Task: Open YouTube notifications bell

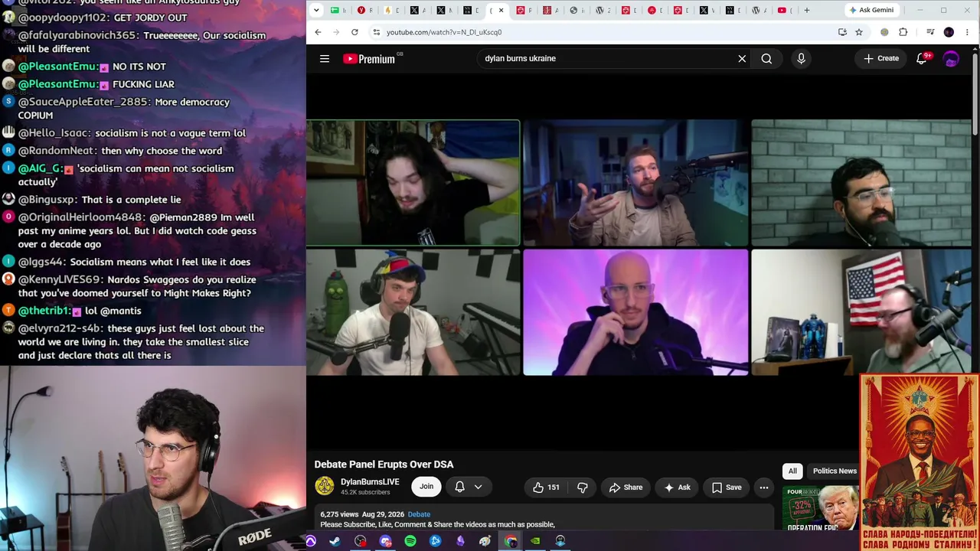Action: (x=922, y=58)
